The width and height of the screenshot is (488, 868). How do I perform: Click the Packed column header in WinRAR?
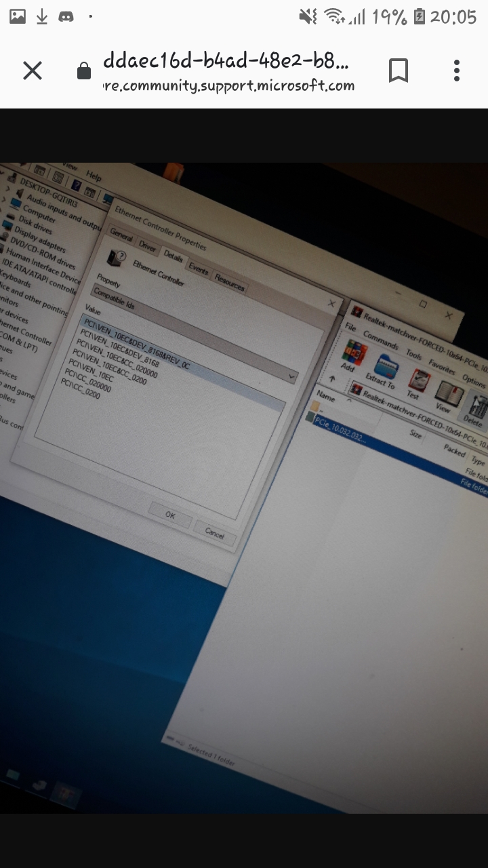click(x=454, y=450)
